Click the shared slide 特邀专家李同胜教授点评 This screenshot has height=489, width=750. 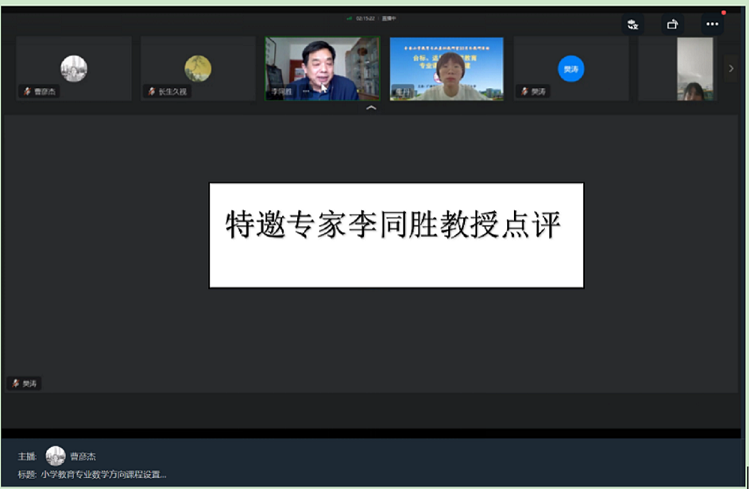pyautogui.click(x=396, y=235)
